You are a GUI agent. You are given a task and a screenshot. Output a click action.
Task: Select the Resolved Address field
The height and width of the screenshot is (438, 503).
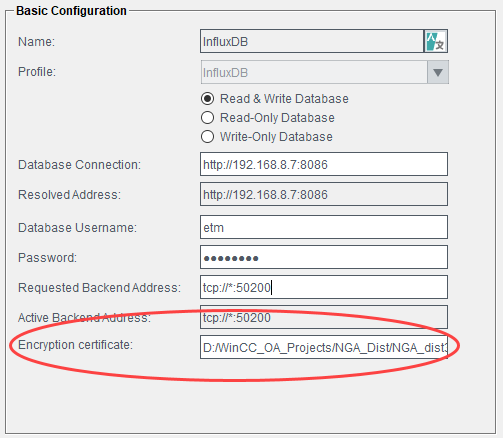click(324, 194)
